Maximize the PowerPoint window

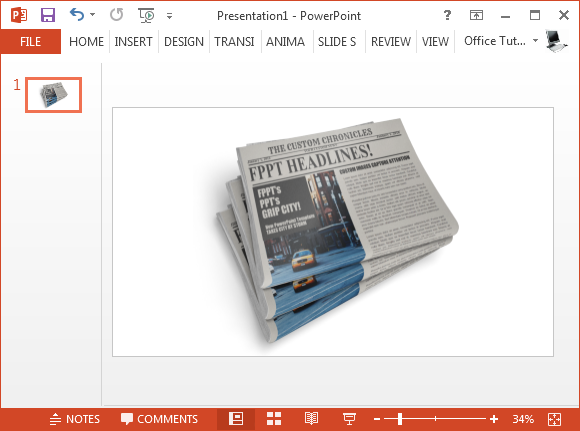[x=535, y=15]
